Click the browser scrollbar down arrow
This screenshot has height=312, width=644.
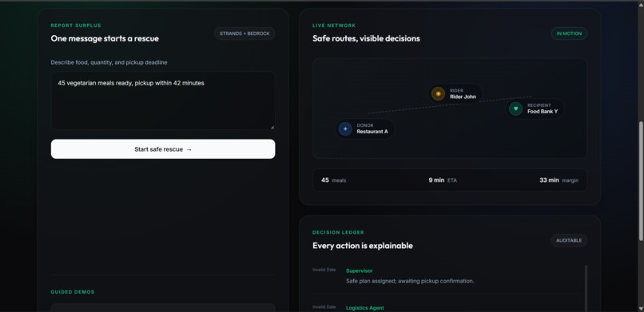tap(641, 308)
